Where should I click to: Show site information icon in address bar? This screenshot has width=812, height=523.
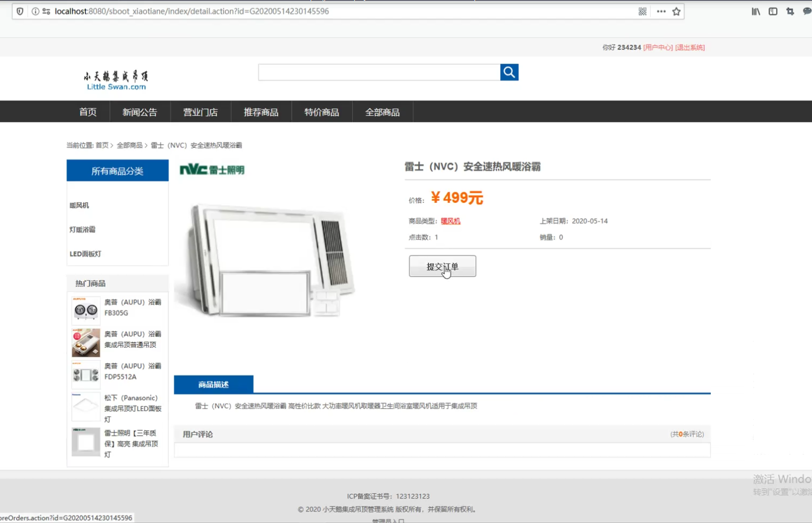35,11
